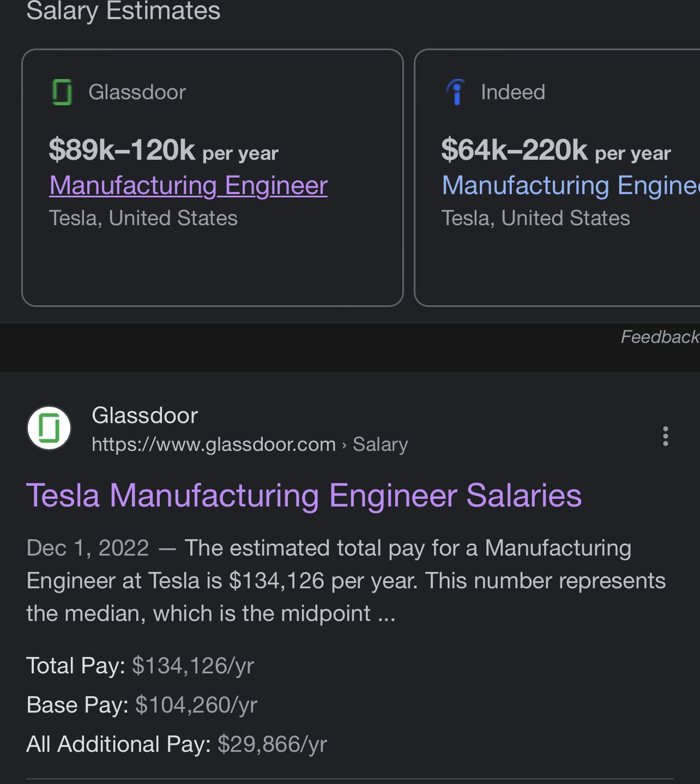Click the Salary Estimates section heading
The image size is (700, 784).
tap(123, 11)
